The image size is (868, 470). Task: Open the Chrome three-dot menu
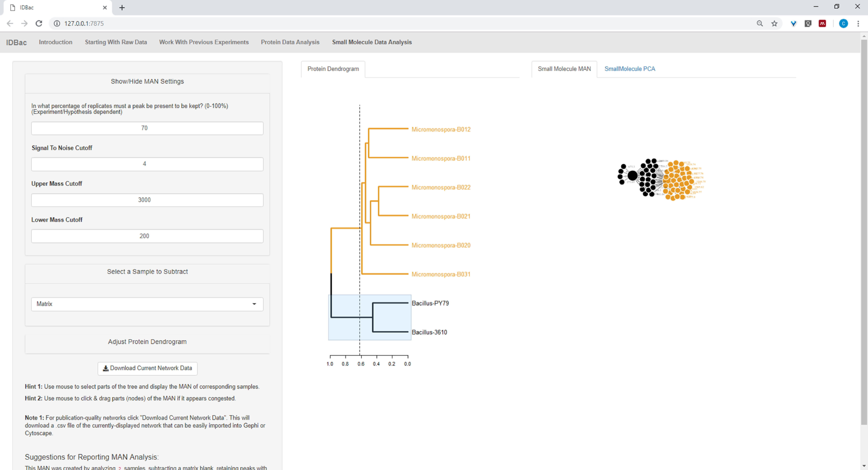pyautogui.click(x=858, y=23)
